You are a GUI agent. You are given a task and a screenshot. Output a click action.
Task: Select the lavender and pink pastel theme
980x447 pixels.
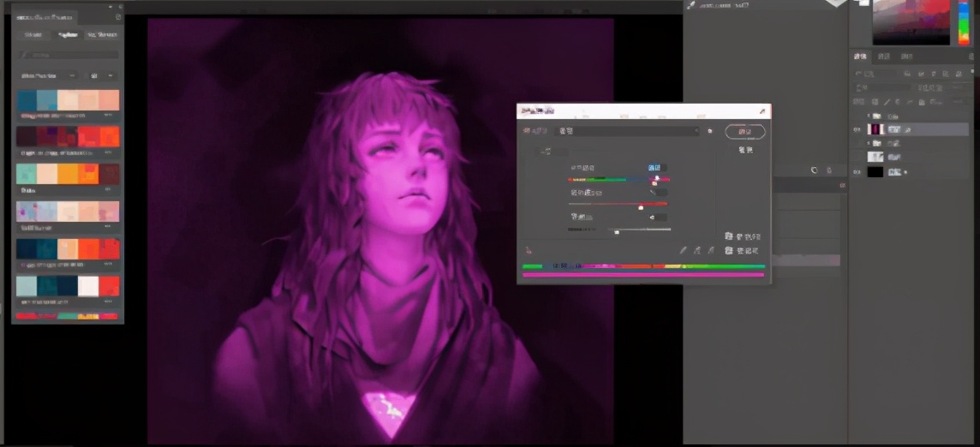pyautogui.click(x=68, y=212)
